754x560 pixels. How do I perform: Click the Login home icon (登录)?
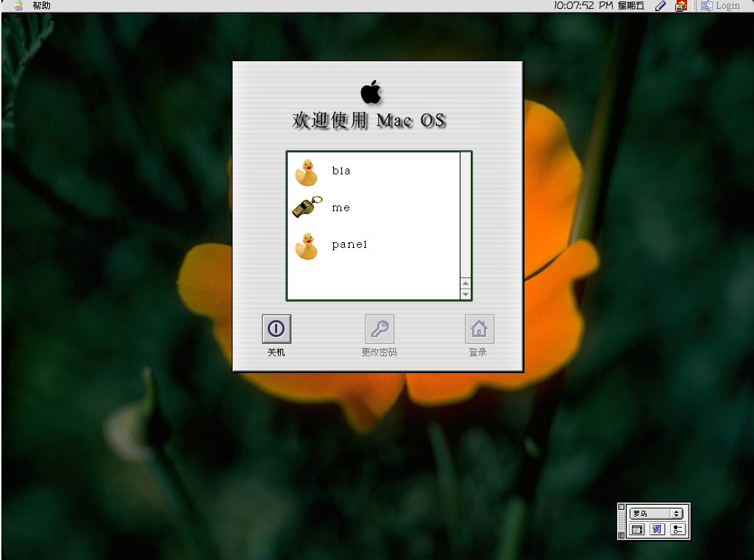479,328
